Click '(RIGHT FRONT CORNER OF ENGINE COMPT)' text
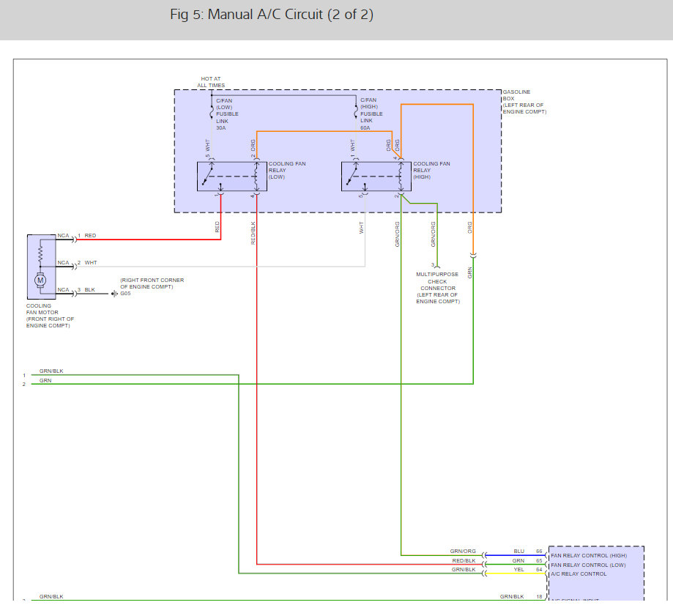 152,283
